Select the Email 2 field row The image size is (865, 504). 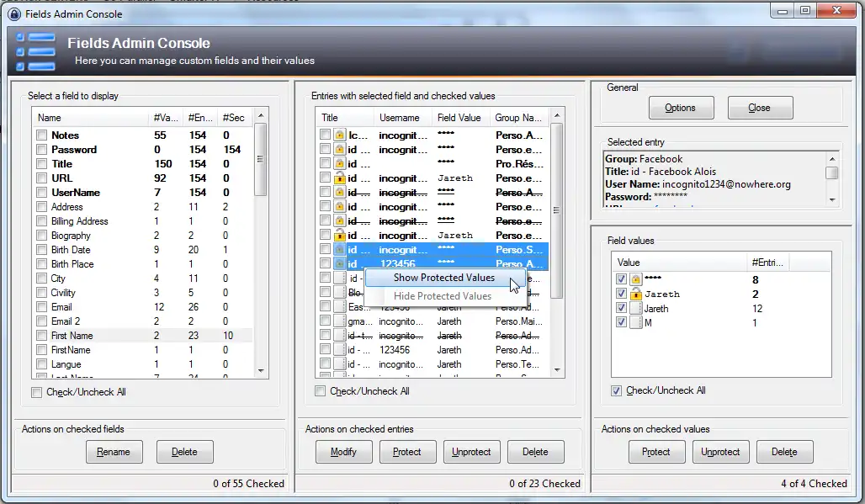pos(143,321)
